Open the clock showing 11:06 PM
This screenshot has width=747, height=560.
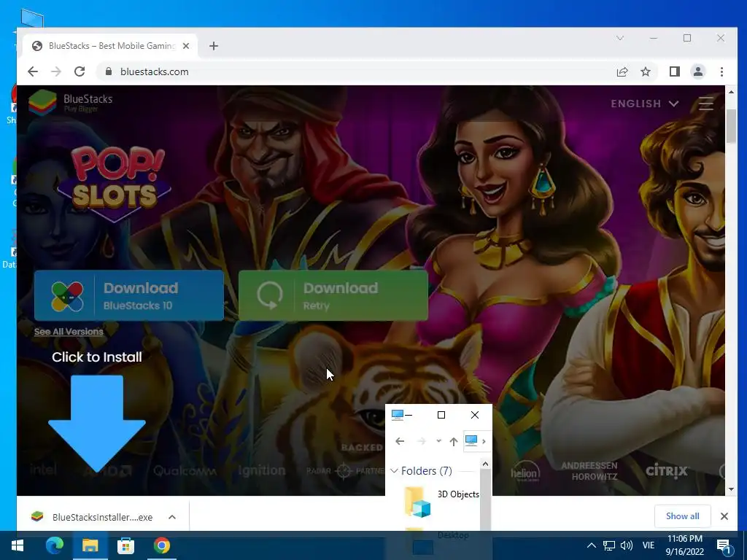tap(684, 545)
